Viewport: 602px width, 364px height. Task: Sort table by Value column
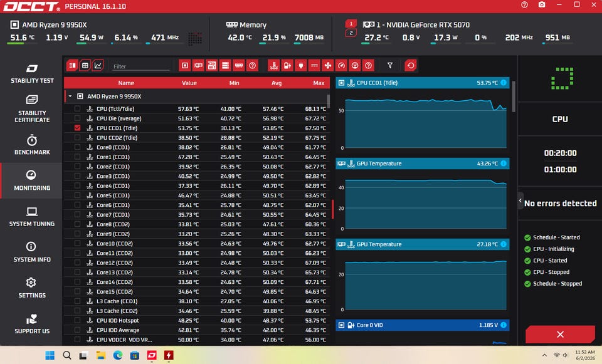(189, 83)
